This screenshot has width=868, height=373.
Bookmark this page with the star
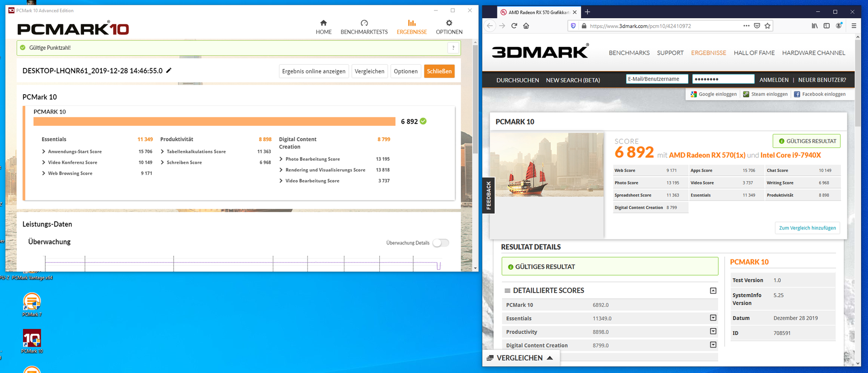click(767, 26)
